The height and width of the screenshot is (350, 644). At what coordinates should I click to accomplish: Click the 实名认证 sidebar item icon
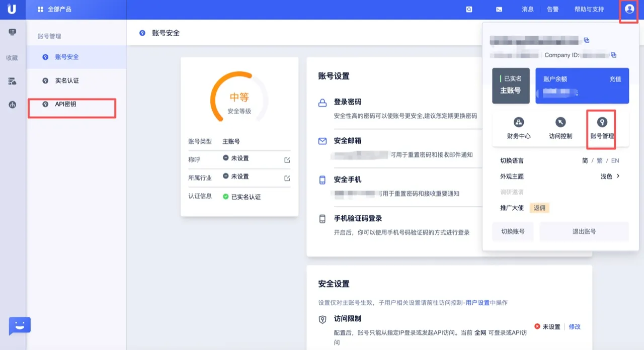(46, 80)
